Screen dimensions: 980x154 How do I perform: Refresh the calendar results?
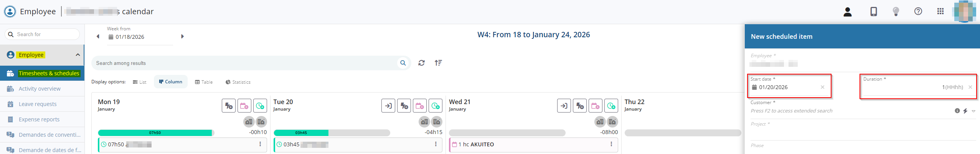tap(421, 63)
